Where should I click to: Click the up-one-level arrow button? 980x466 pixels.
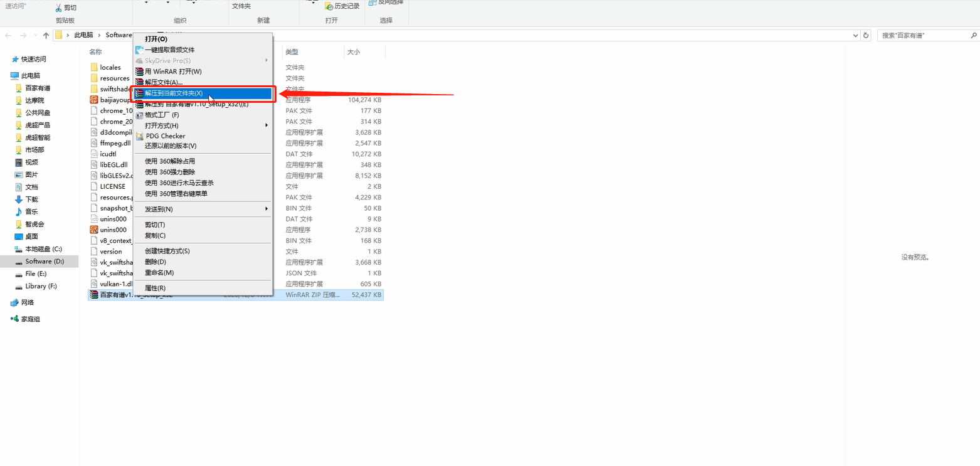pos(46,35)
